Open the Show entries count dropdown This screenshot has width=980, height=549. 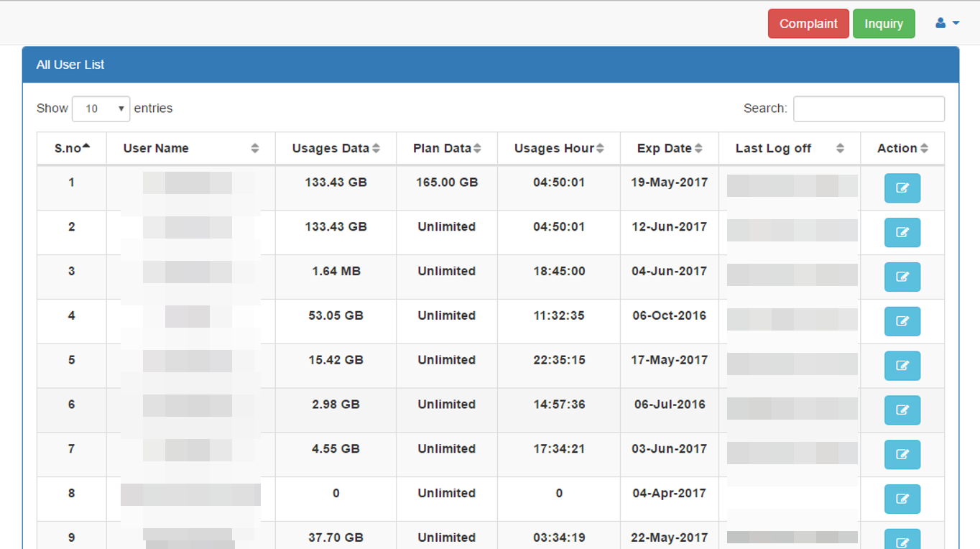[101, 109]
